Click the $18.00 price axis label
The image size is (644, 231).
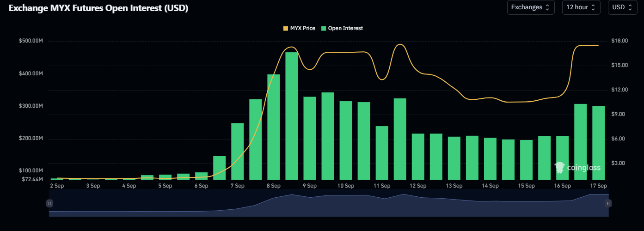tap(619, 41)
